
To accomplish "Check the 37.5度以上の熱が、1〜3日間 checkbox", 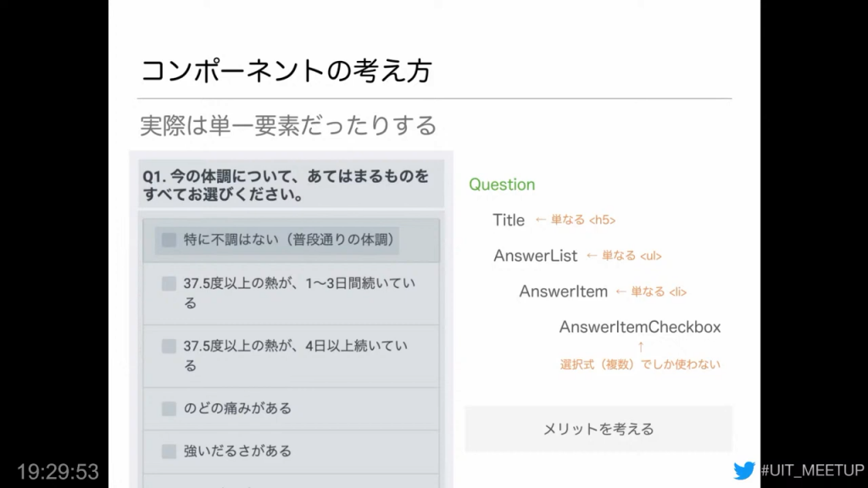I will [x=169, y=283].
